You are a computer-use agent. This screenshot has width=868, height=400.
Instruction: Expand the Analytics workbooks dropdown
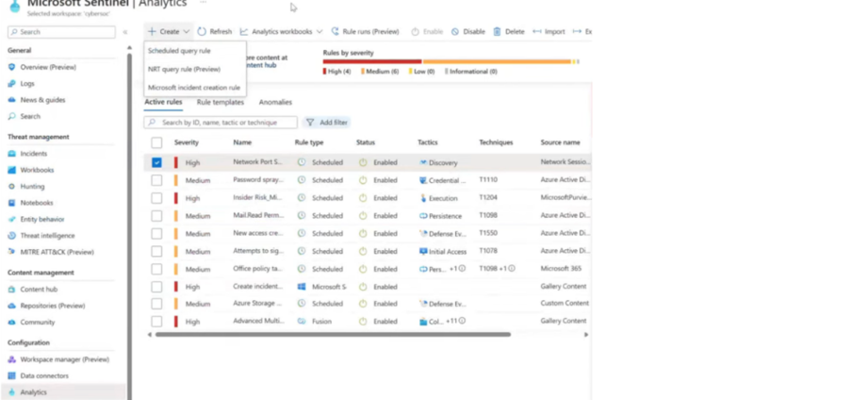(319, 31)
